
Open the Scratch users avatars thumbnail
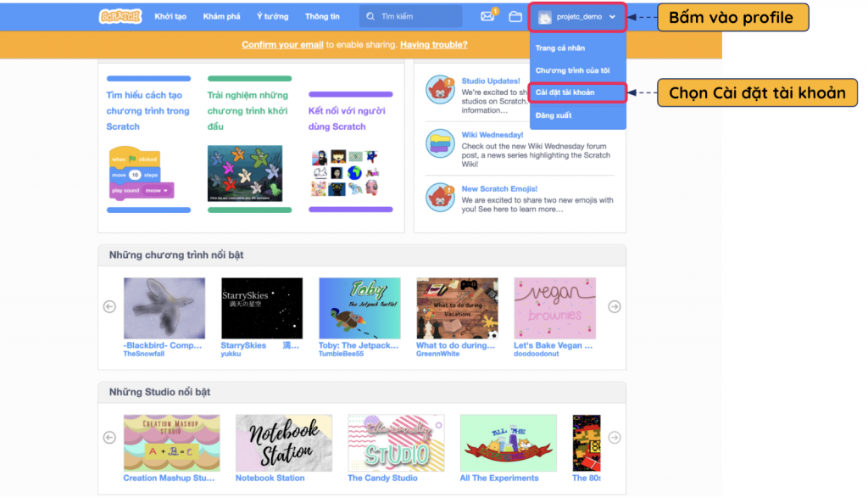[x=345, y=173]
